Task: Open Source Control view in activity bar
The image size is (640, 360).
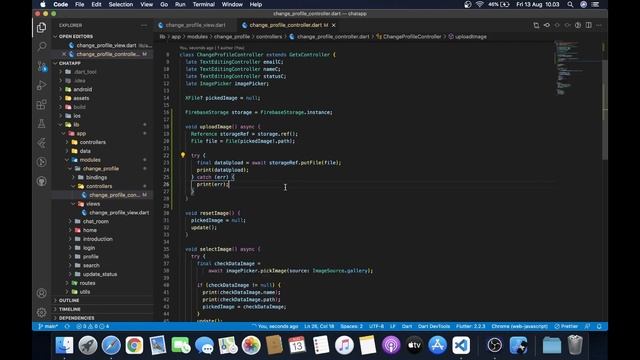Action: point(41,66)
